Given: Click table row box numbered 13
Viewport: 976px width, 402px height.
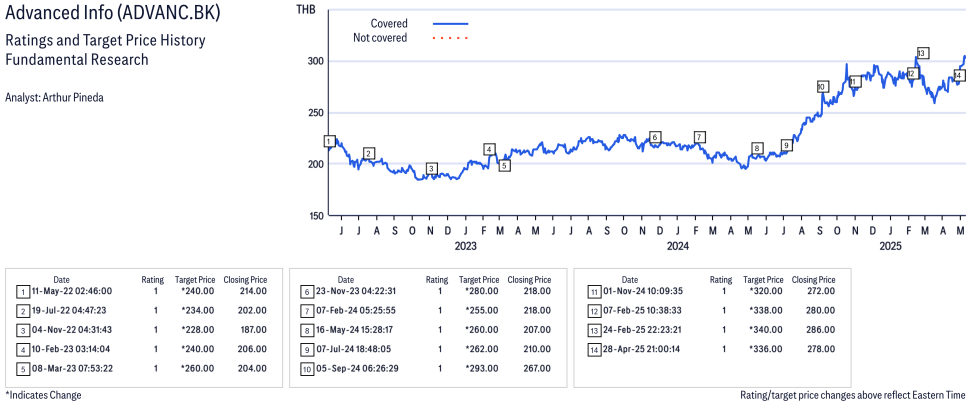Looking at the screenshot, I should pos(594,330).
